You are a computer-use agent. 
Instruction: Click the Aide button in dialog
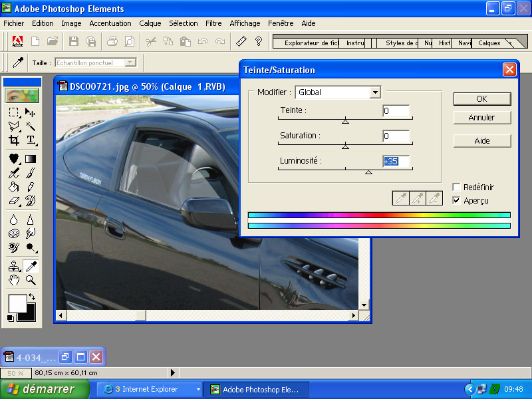coord(481,140)
